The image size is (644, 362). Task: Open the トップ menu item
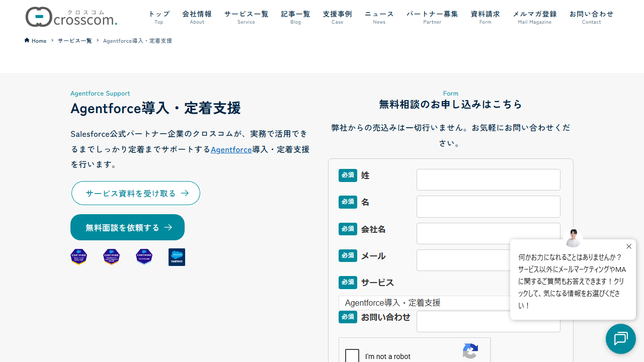pos(159,17)
